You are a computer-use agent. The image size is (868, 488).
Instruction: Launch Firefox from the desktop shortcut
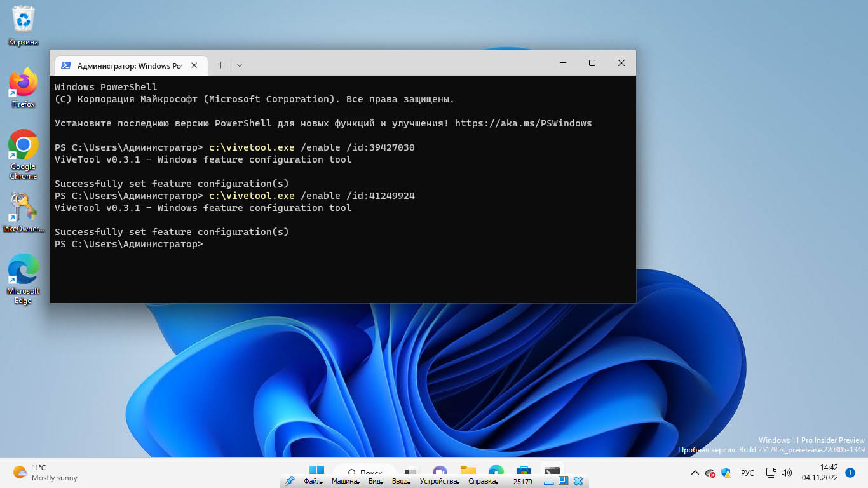click(24, 88)
